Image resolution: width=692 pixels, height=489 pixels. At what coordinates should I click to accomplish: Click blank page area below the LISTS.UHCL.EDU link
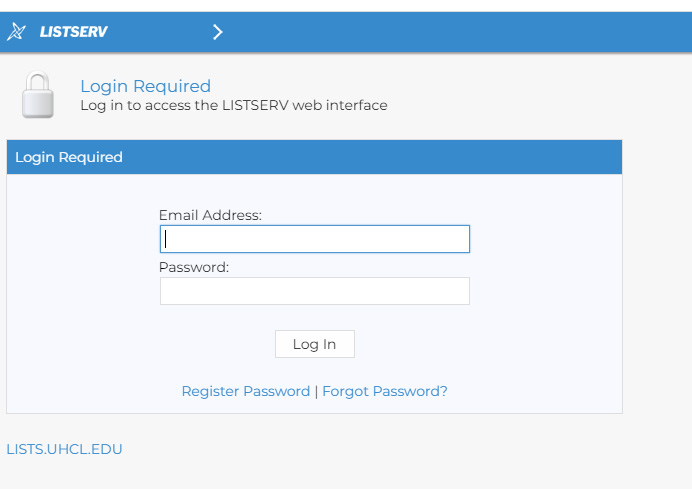pos(300,475)
